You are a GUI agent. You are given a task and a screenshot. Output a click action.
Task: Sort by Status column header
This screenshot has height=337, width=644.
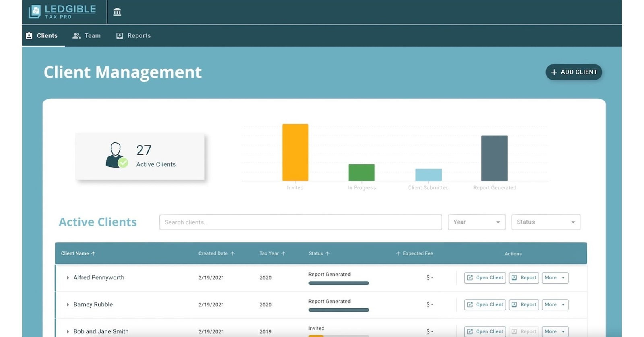[319, 253]
